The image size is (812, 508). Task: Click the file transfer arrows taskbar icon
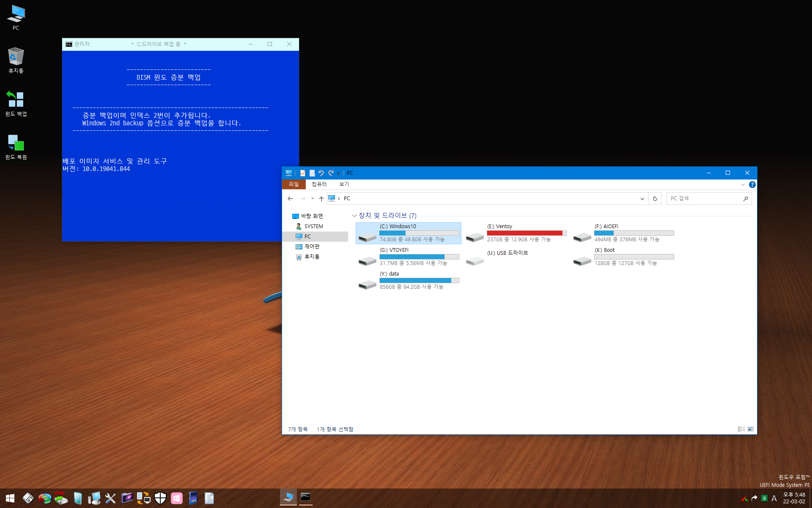143,498
